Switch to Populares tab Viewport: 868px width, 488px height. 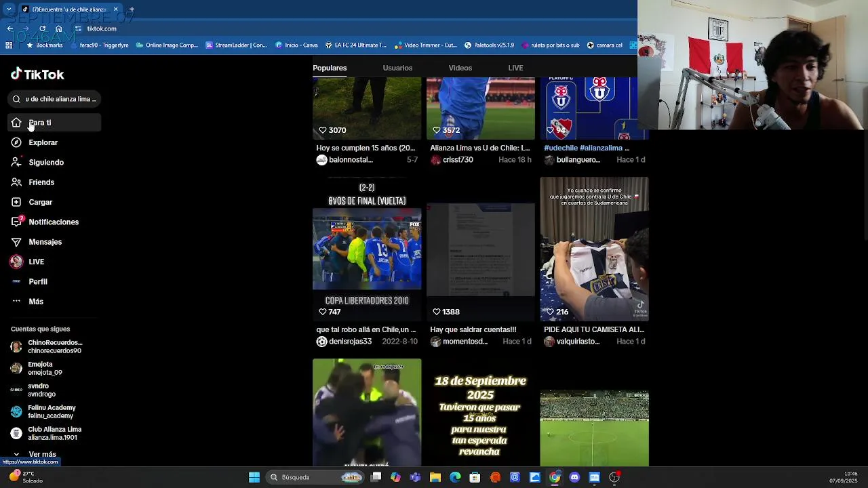tap(330, 68)
